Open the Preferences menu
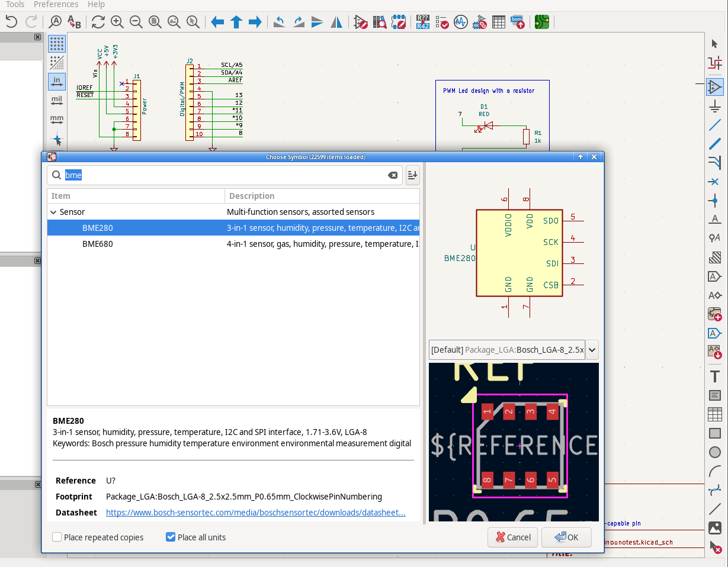Viewport: 728px width, 567px height. coord(56,4)
